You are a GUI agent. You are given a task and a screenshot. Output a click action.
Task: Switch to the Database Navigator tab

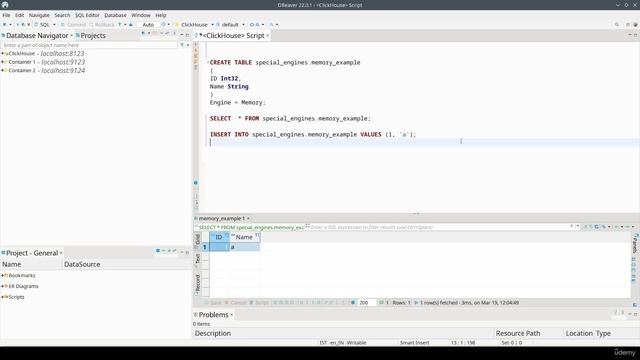click(37, 36)
